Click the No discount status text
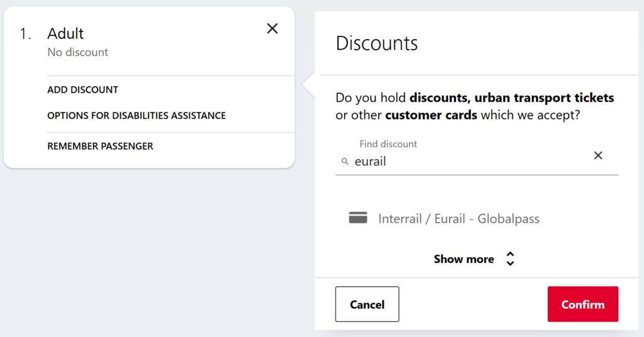644x337 pixels. [77, 52]
